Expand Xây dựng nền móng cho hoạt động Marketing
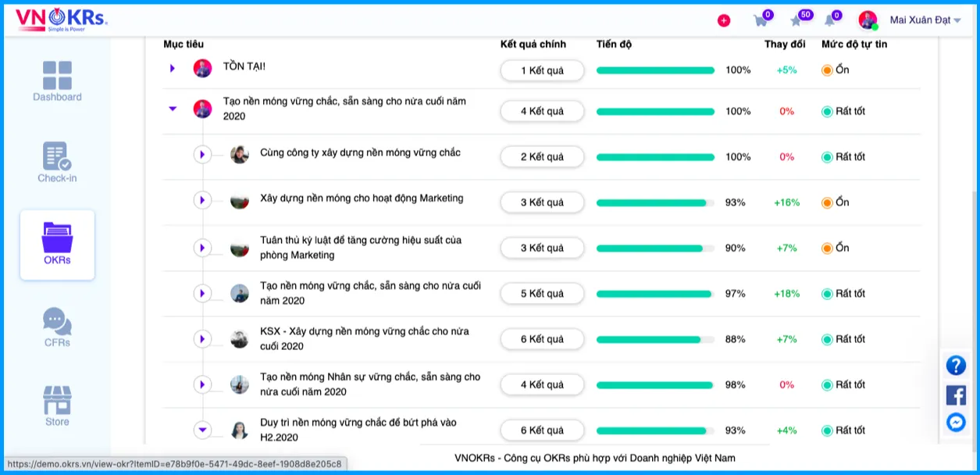980x475 pixels. [x=202, y=201]
